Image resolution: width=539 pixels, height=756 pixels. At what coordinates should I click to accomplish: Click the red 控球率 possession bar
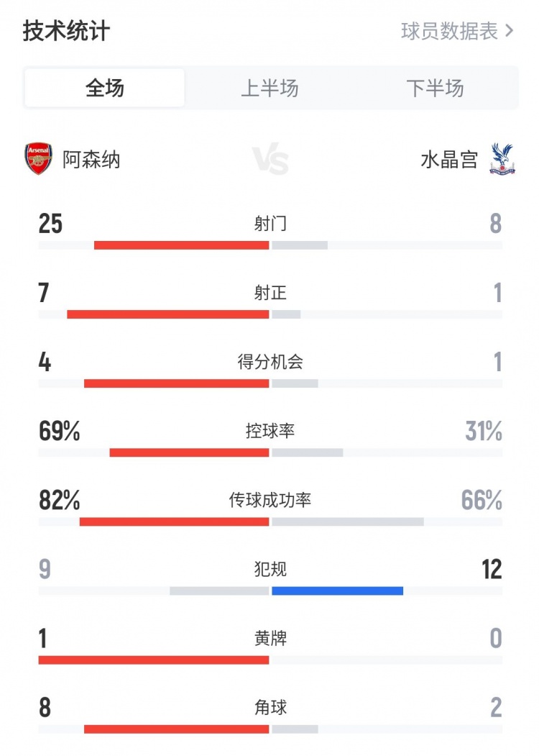[189, 452]
